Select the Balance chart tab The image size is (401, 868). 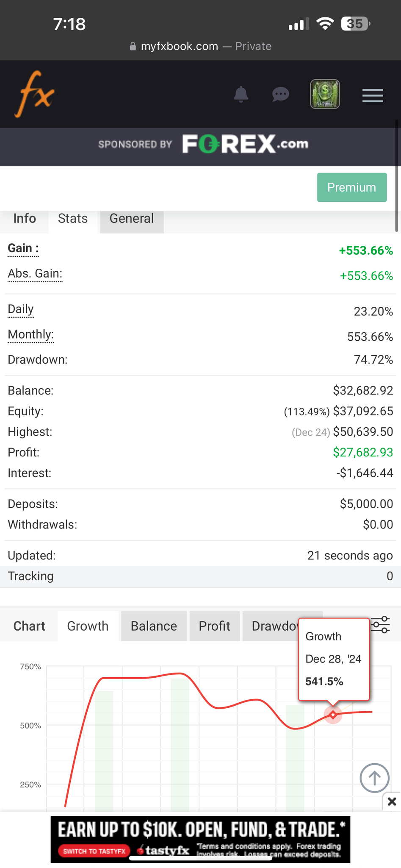point(154,626)
